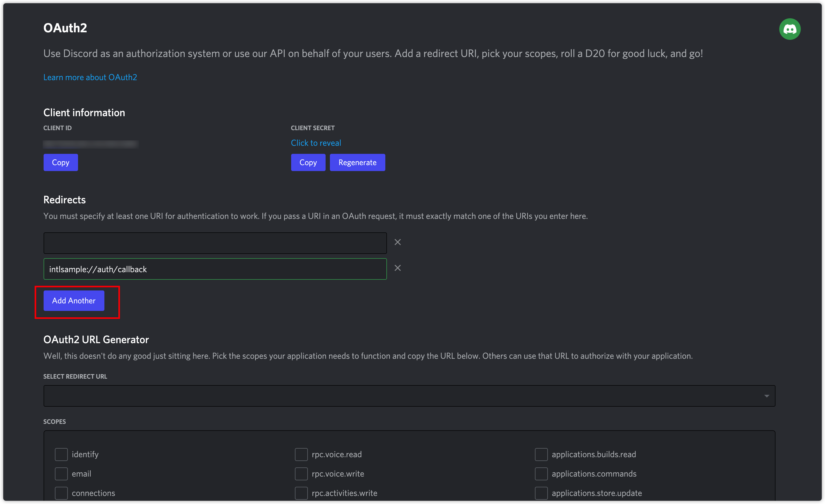This screenshot has width=825, height=504.
Task: Click the Discord logo icon
Action: 789,29
